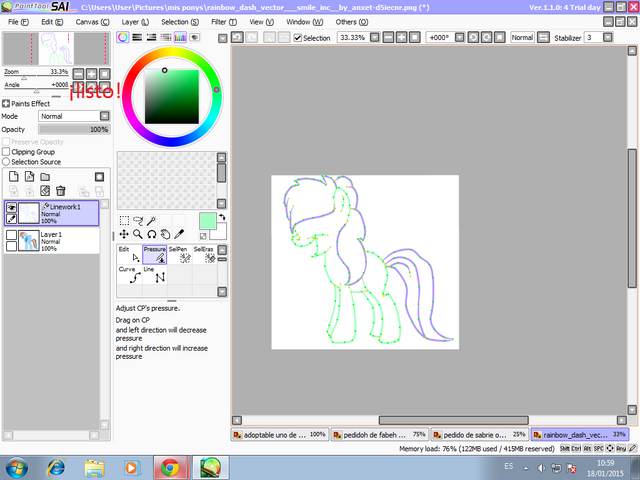Image resolution: width=640 pixels, height=480 pixels.
Task: Choose the Edit linework tool
Action: (129, 255)
